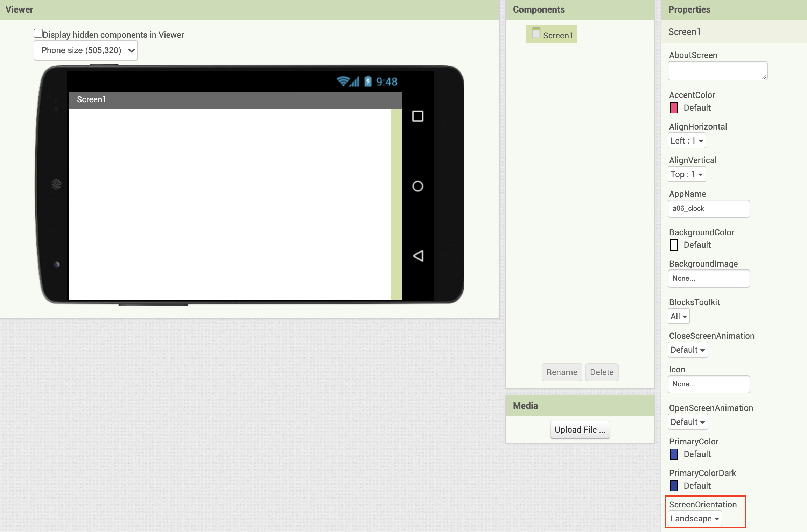Viewport: 807px width, 532px height.
Task: Open the BlocksToolkit All dropdown
Action: [679, 316]
